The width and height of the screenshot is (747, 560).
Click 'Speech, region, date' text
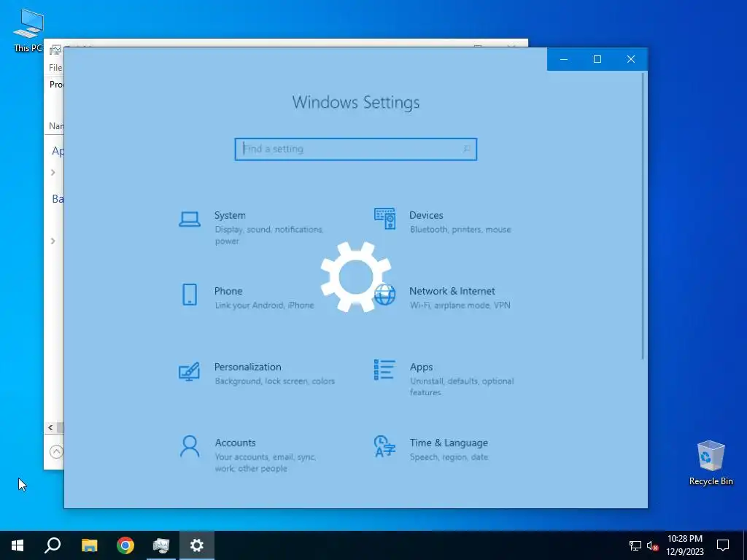pyautogui.click(x=449, y=457)
